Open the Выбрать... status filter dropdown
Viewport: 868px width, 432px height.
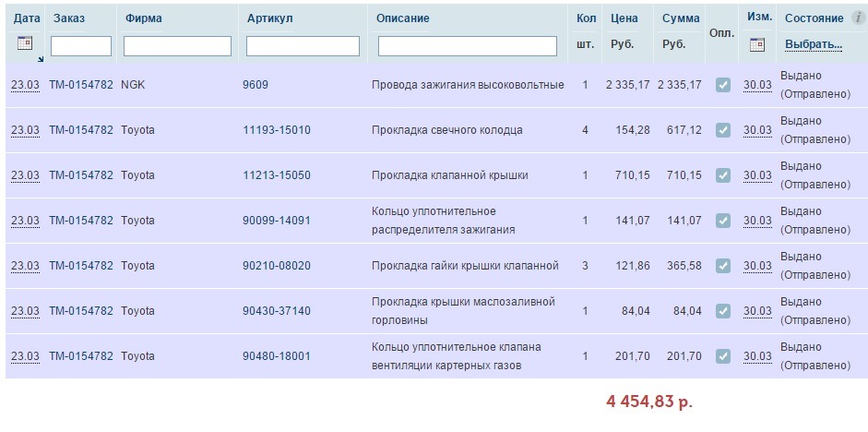[814, 44]
